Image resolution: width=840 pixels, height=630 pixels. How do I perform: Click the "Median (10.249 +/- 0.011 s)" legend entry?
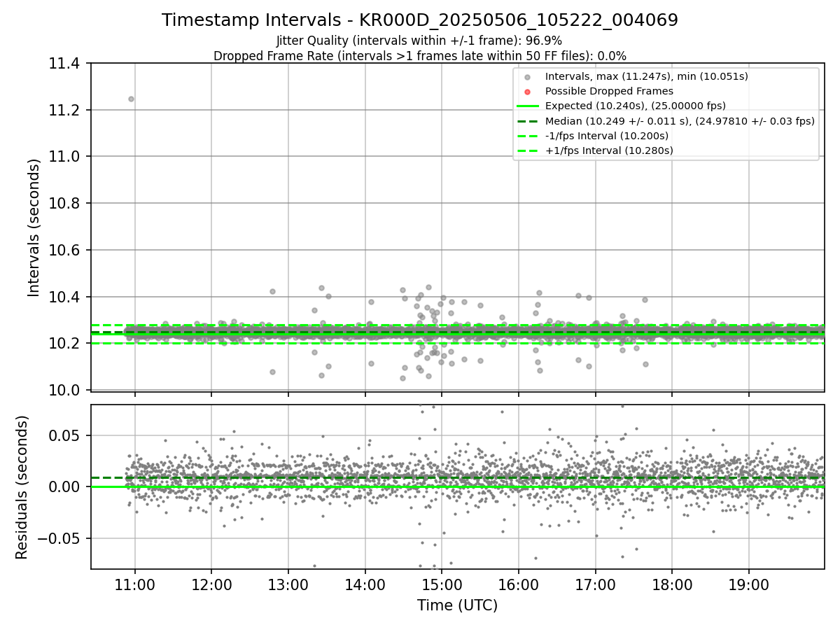click(680, 120)
